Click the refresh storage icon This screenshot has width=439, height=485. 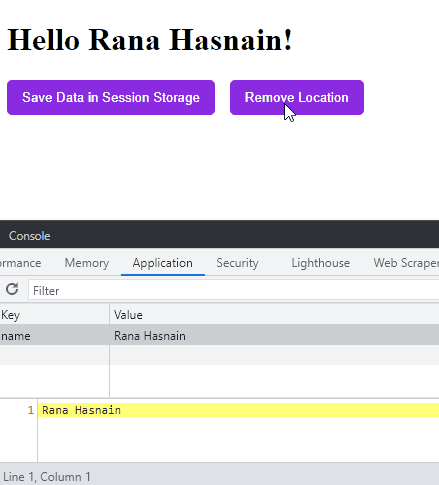(12, 289)
